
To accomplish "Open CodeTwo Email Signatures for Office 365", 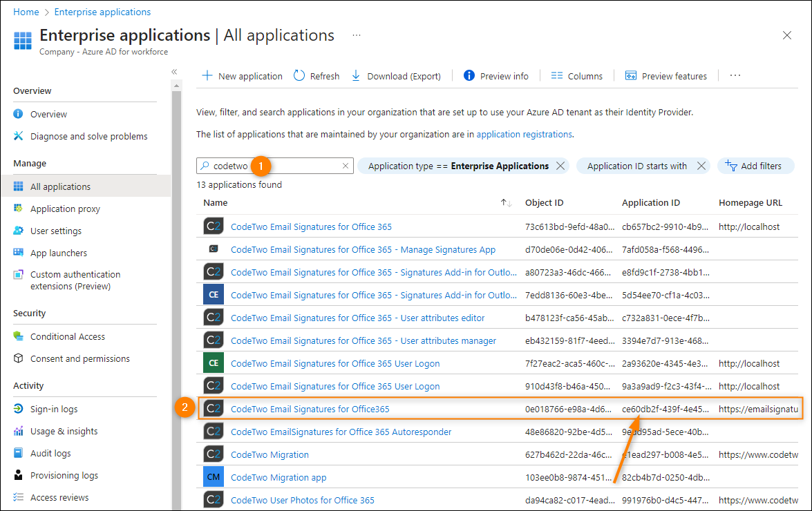I will [311, 227].
